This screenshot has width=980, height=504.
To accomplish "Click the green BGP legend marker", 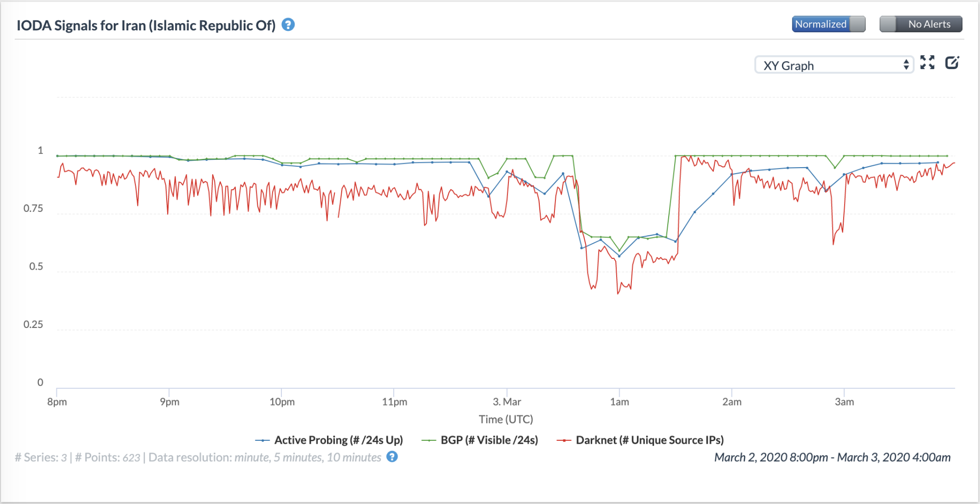I will pos(428,440).
